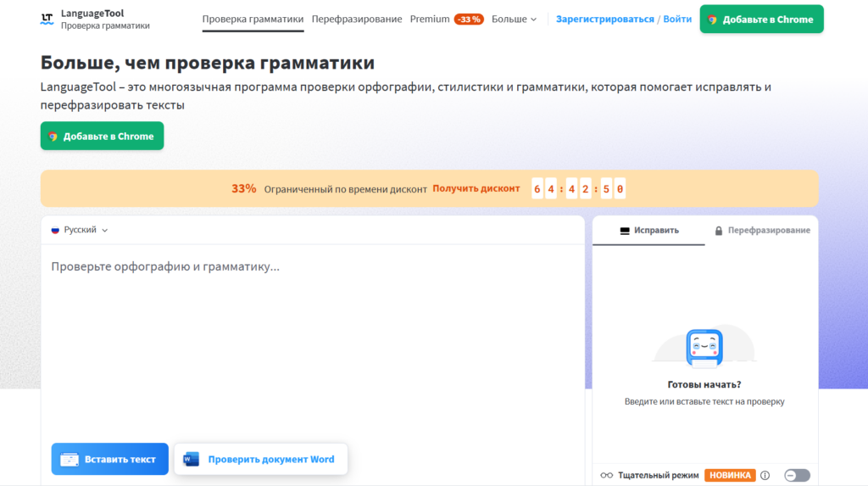Open Проверка грамматики navigation item
This screenshot has width=868, height=486.
(x=253, y=19)
